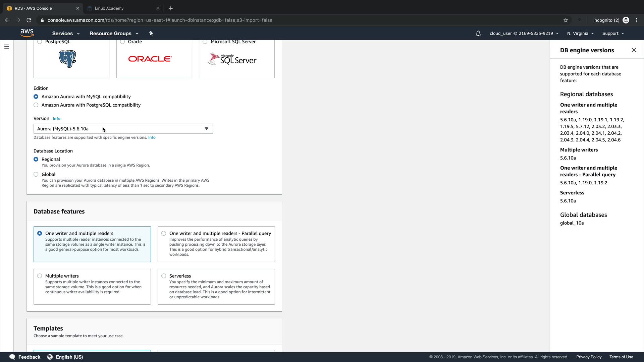Open the hamburger side navigation menu

point(7,47)
